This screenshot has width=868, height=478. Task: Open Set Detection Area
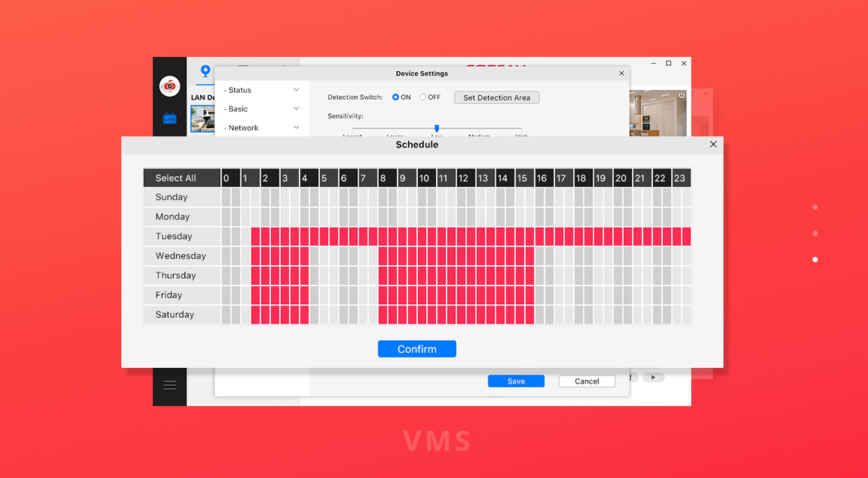click(496, 97)
